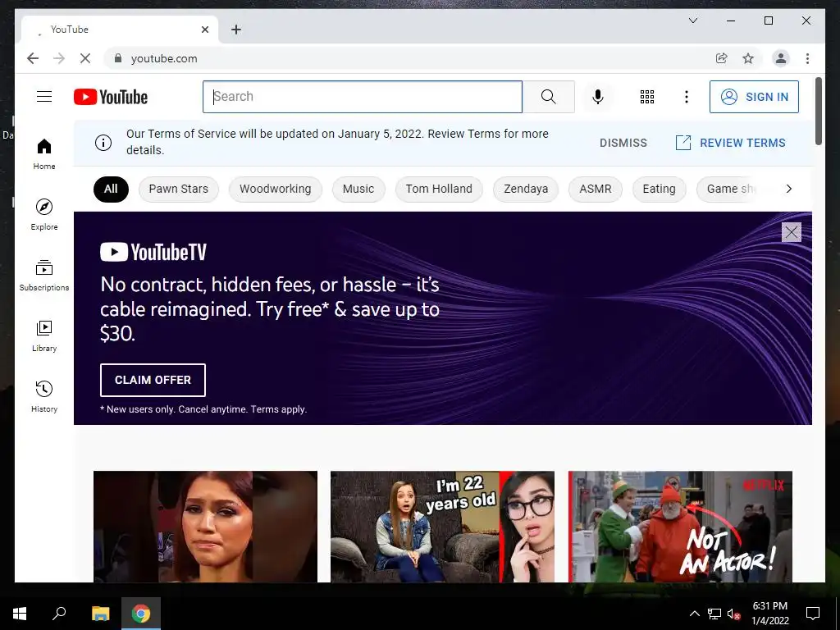Open the tab search dropdown chevron
This screenshot has height=630, width=840.
(x=692, y=21)
